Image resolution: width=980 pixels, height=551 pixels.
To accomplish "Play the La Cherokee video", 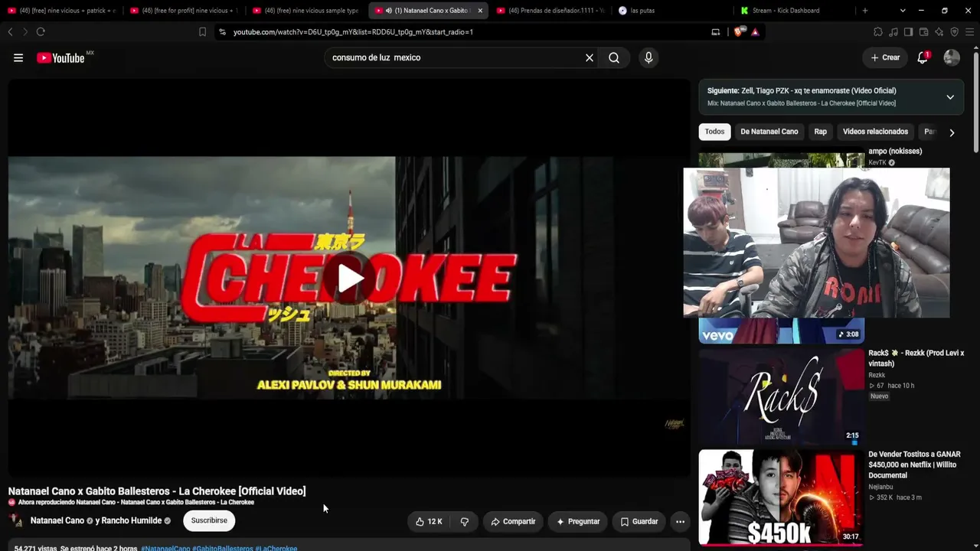I will pos(351,278).
